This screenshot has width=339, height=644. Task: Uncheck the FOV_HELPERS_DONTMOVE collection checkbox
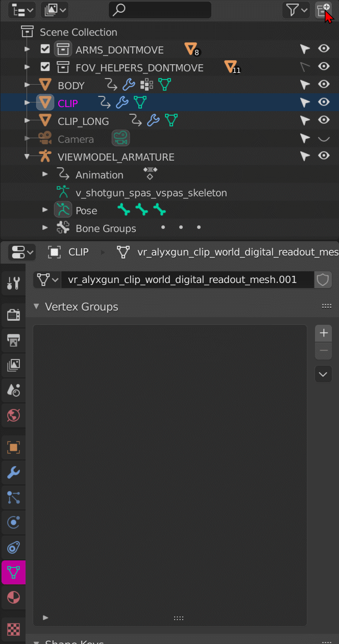[x=45, y=67]
